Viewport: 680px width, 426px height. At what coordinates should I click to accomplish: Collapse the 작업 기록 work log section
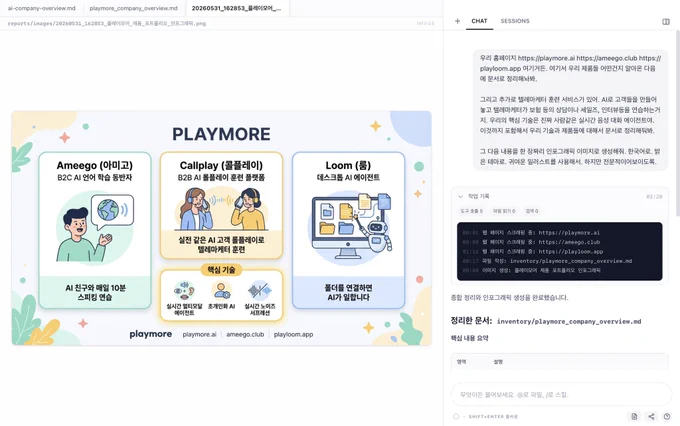click(461, 197)
